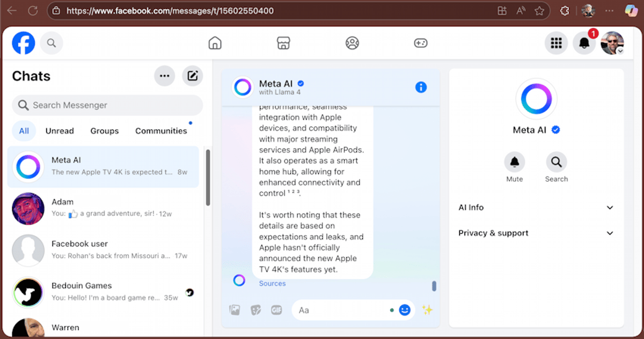Attach a photo using the image icon
The width and height of the screenshot is (644, 339).
click(x=235, y=310)
